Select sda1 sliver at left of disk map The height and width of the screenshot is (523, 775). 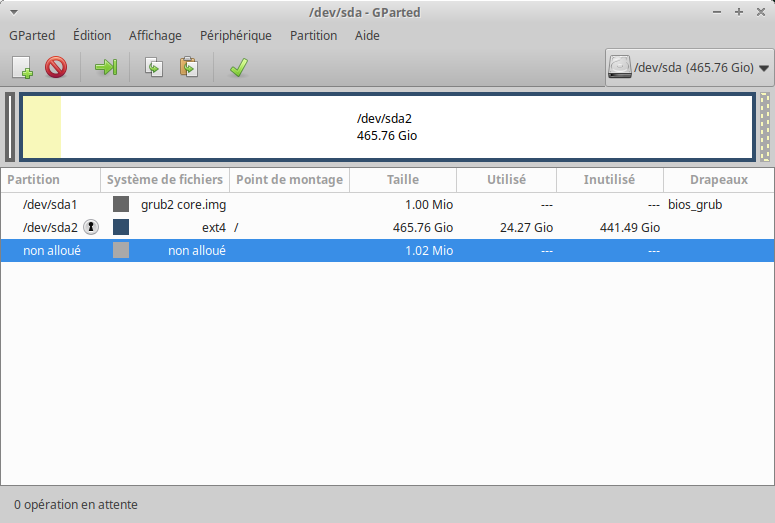pos(10,127)
